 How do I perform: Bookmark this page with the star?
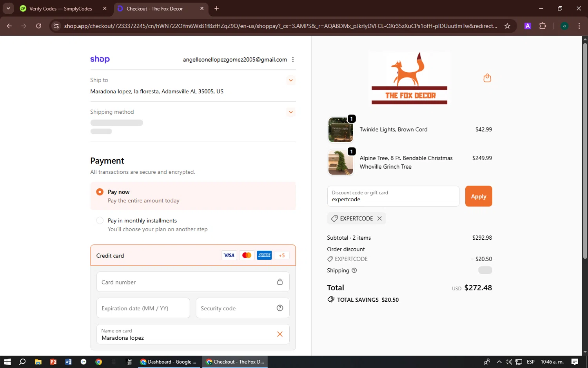point(507,26)
